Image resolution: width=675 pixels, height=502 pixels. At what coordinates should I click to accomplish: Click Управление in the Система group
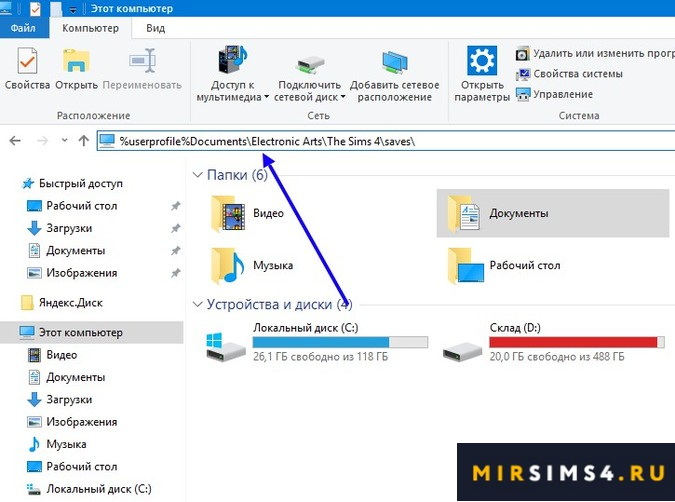(x=554, y=94)
